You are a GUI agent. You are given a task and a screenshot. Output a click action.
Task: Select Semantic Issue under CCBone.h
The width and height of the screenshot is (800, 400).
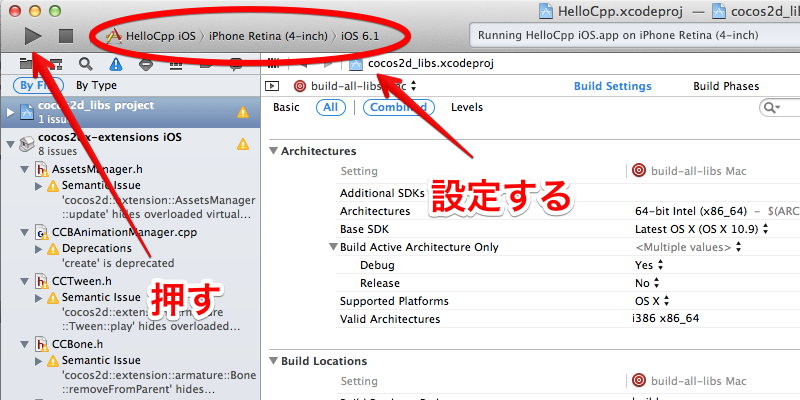[101, 360]
